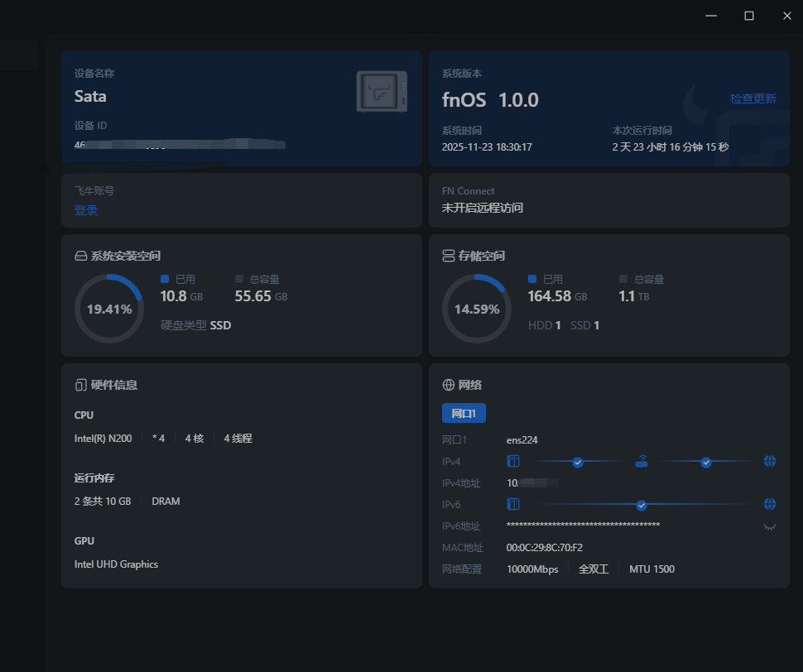Click 未开启远程访问 under FN Connect
This screenshot has height=672, width=803.
[483, 208]
